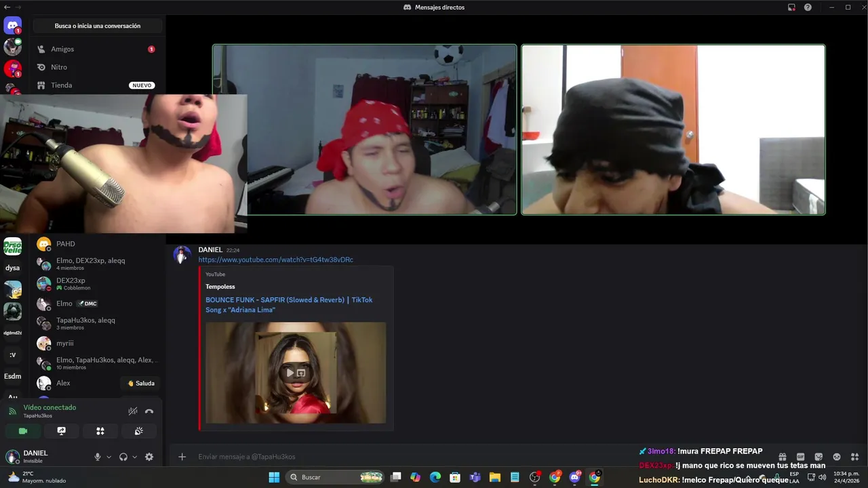
Task: Toggle noise suppression icon in voice panel
Action: [133, 411]
